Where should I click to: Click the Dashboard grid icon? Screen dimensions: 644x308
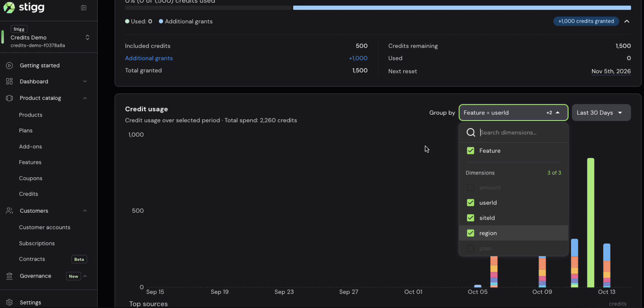click(10, 81)
